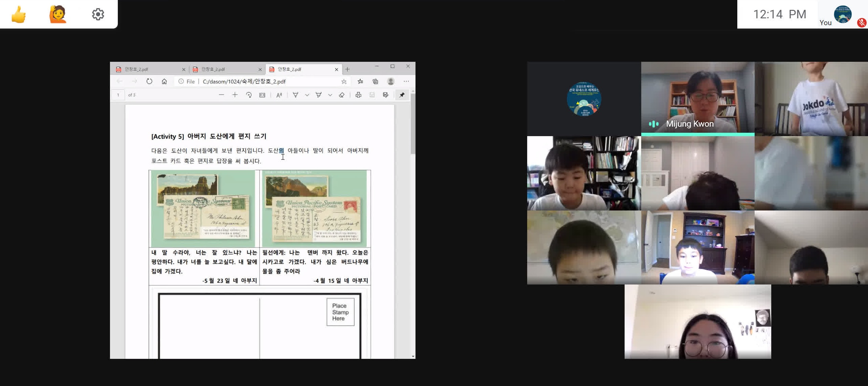Open the browser Settings and more menu
868x386 pixels.
[406, 81]
